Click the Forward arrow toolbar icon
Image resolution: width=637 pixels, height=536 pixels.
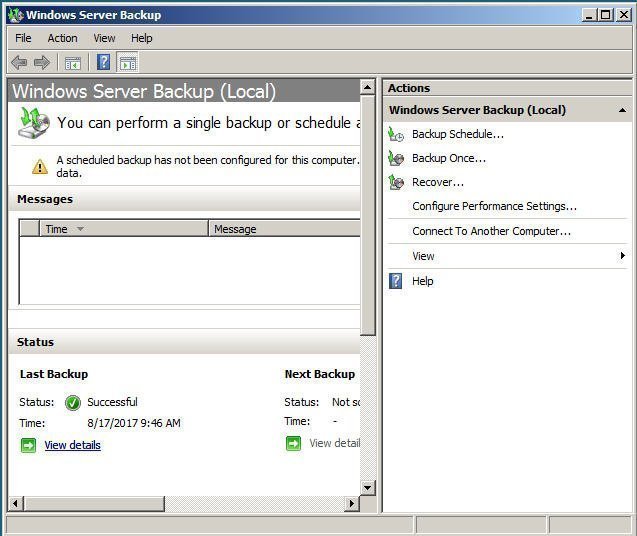(41, 63)
